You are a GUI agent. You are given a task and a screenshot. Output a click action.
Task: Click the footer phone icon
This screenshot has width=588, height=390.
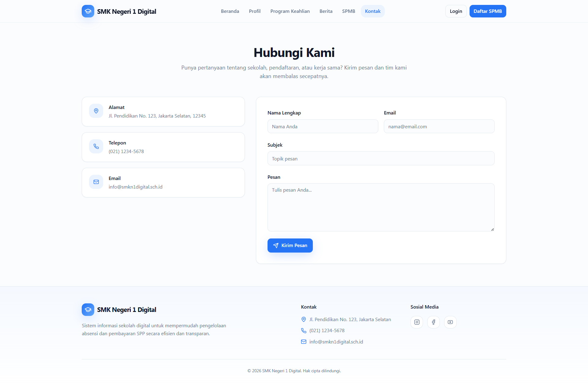pos(304,331)
